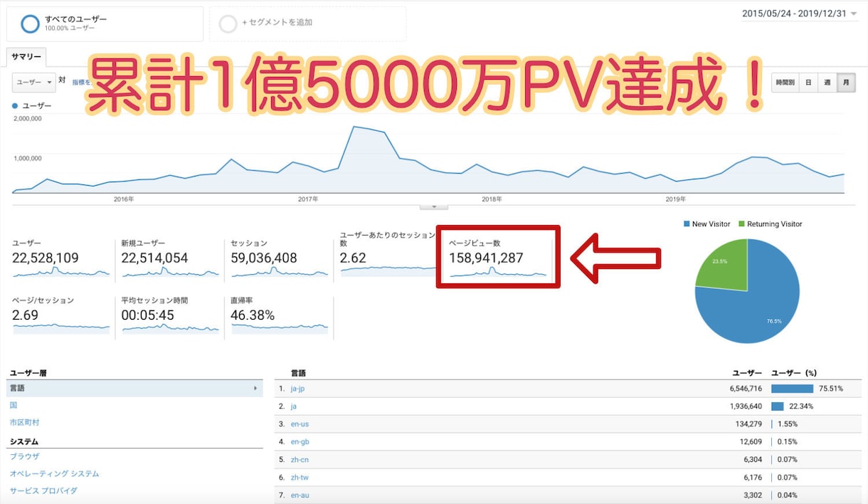
Task: Click the セッション 59,036,408 metric card
Action: [x=279, y=258]
